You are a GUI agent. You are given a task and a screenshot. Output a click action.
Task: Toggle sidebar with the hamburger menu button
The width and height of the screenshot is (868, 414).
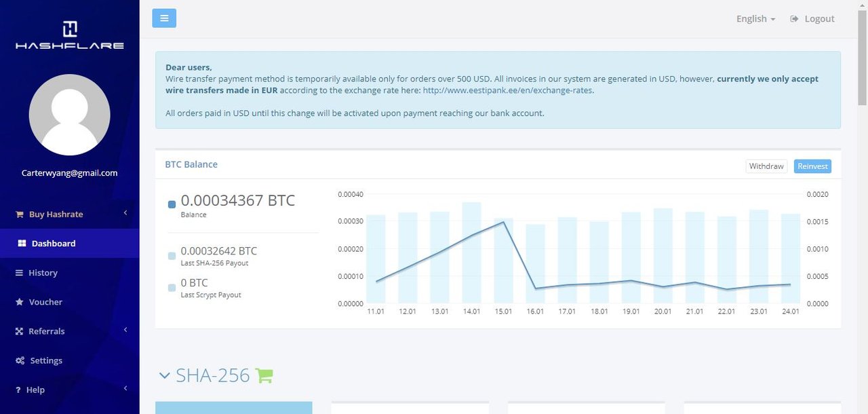pyautogui.click(x=164, y=18)
